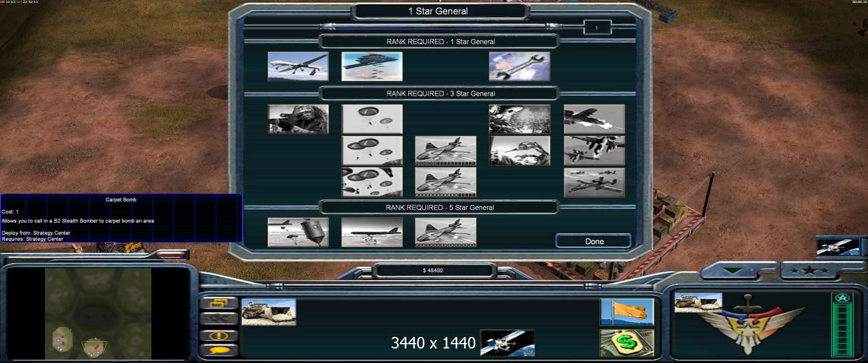Click the '1 Star General' title
Image resolution: width=868 pixels, height=363 pixels.
pos(438,11)
